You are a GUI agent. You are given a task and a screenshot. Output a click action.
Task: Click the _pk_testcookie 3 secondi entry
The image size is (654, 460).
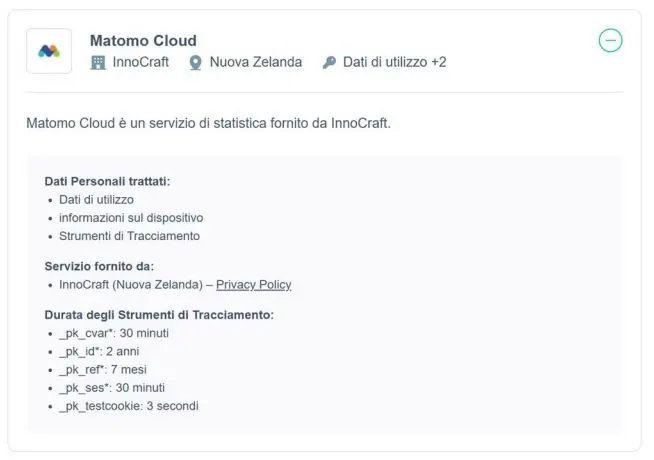pos(129,406)
